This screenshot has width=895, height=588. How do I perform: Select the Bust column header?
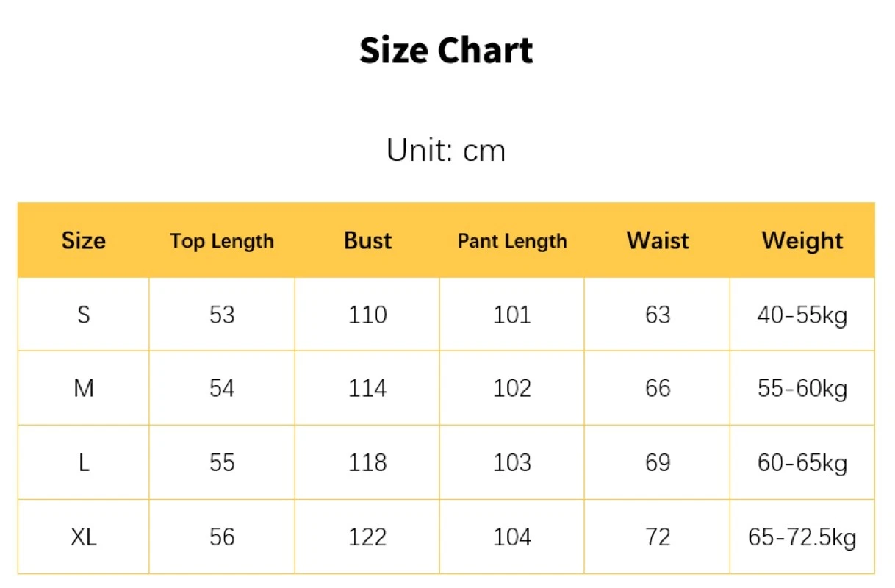pos(367,241)
